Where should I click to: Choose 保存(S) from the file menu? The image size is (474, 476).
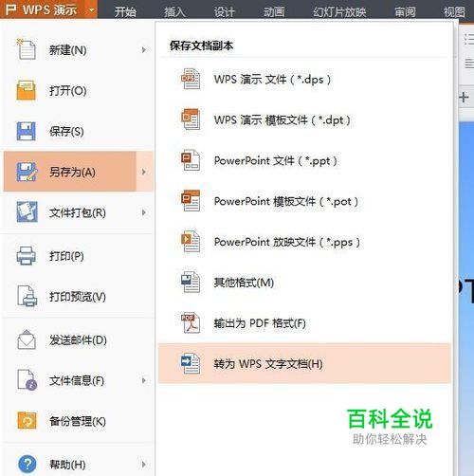pos(79,131)
